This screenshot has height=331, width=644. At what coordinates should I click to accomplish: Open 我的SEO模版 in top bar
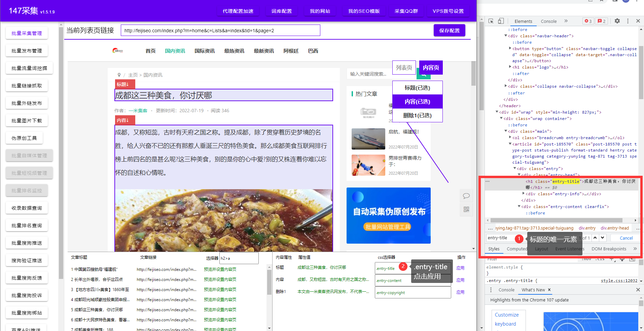pos(364,11)
